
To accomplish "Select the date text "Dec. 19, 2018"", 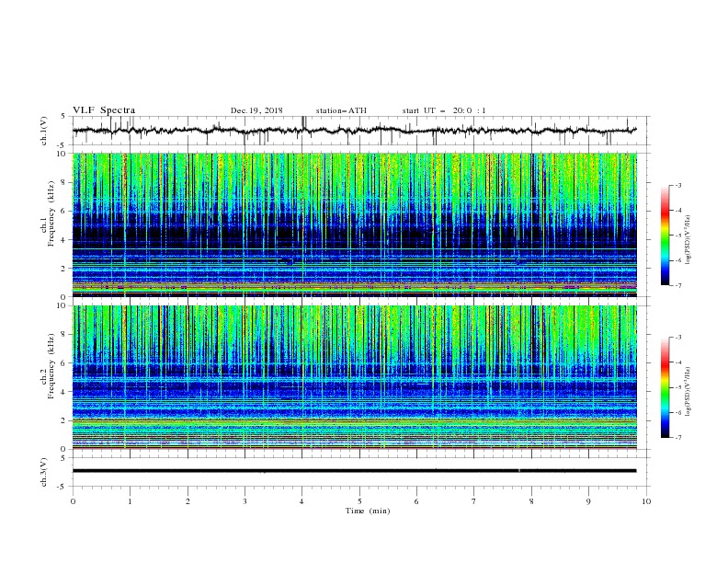I will 256,110.
